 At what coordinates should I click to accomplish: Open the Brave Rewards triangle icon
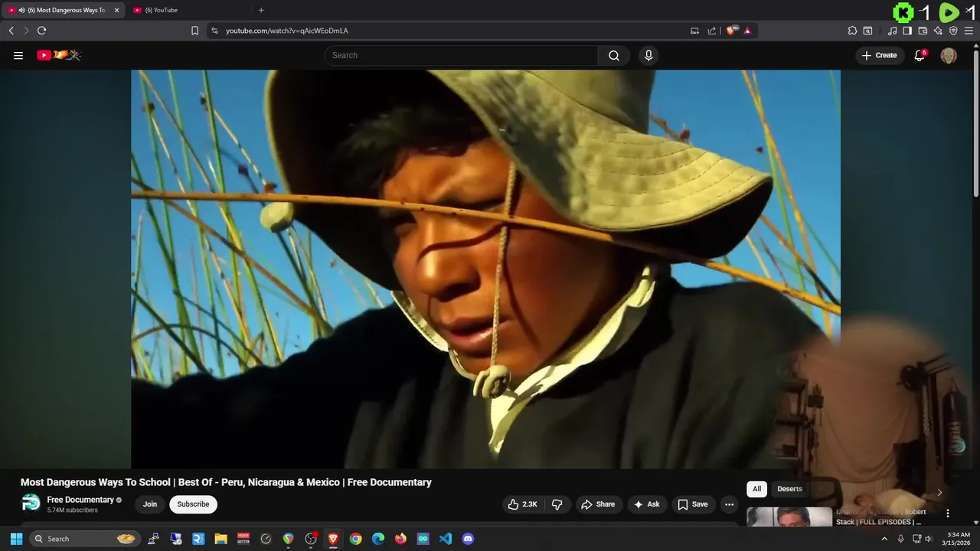747,31
